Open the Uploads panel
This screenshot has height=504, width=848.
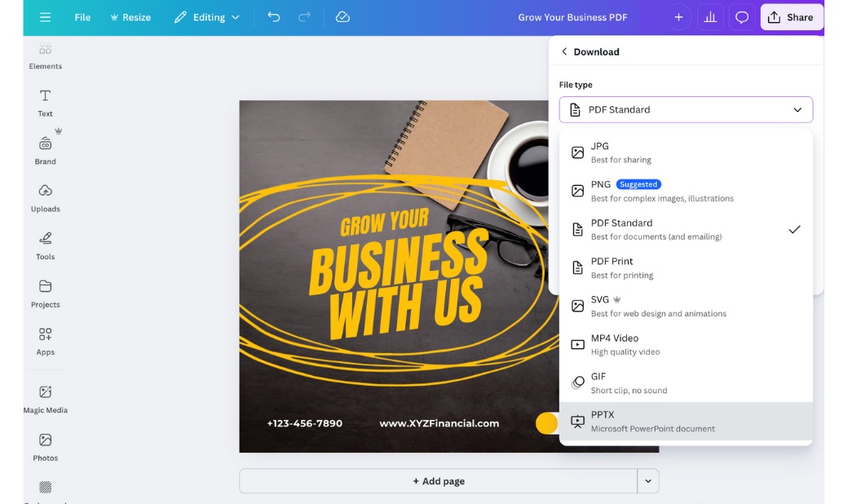45,198
